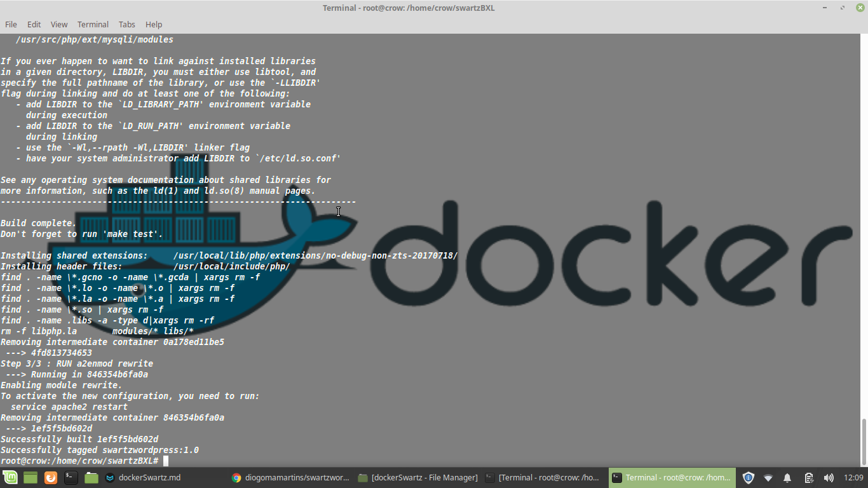This screenshot has width=868, height=488.
Task: Open the Wi-Fi network tray icon
Action: (x=768, y=478)
